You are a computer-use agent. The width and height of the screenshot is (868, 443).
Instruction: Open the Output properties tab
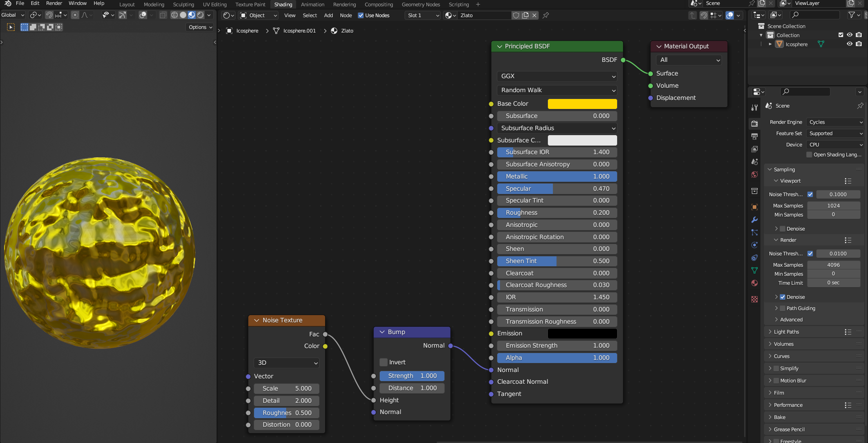click(754, 136)
